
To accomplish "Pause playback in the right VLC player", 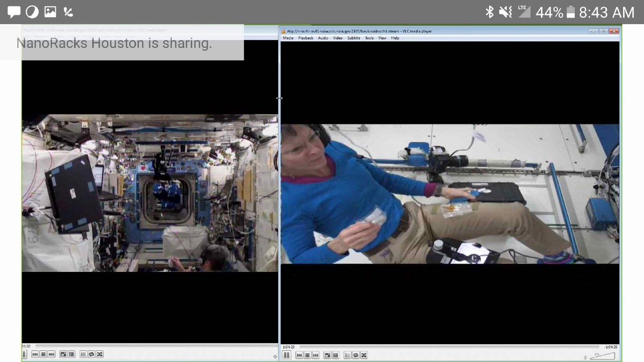I will click(x=287, y=355).
